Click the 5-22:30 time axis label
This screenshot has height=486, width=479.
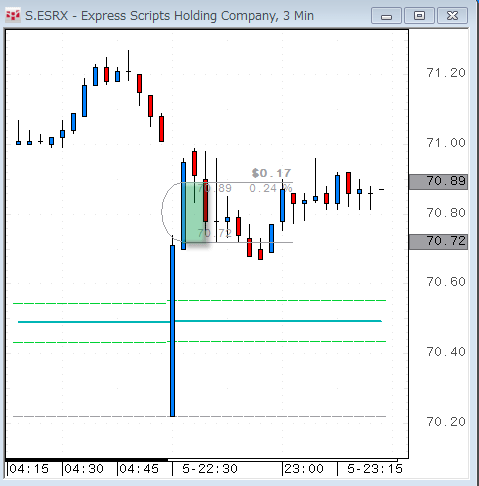(x=210, y=469)
